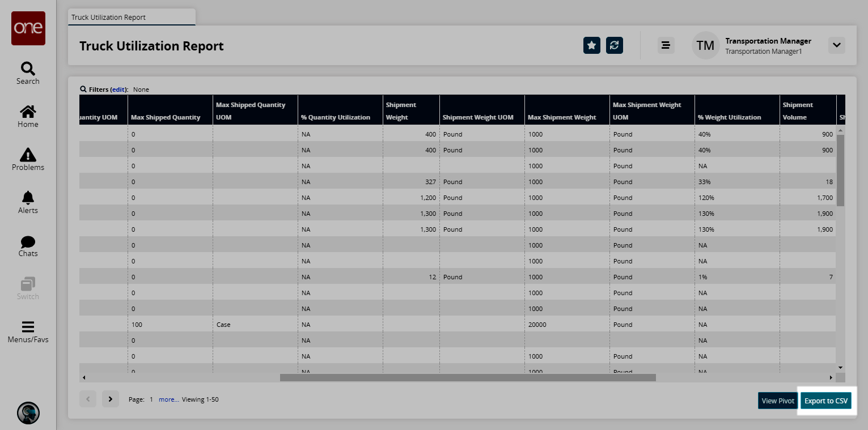Select the 120% weight utilization cell
This screenshot has width=868, height=430.
click(x=737, y=198)
